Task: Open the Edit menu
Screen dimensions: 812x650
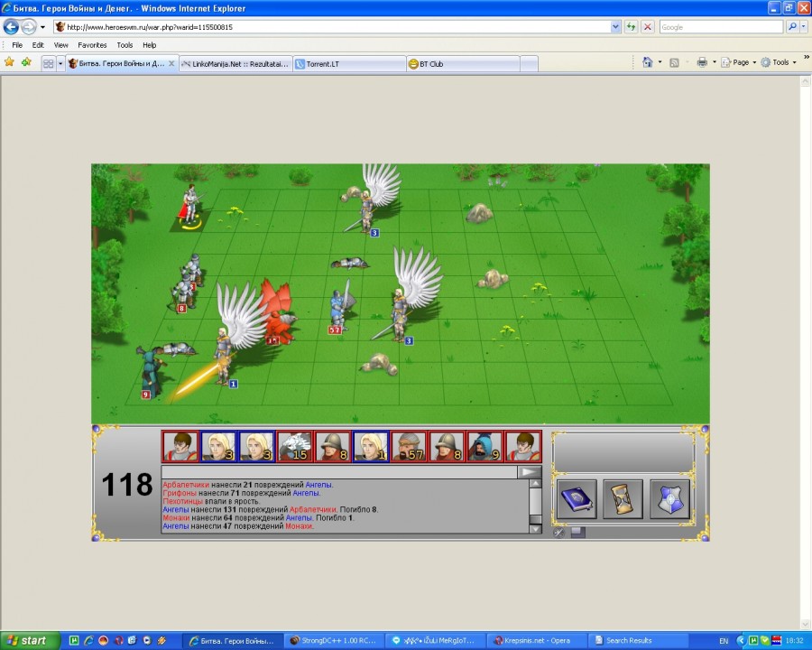Action: 38,45
